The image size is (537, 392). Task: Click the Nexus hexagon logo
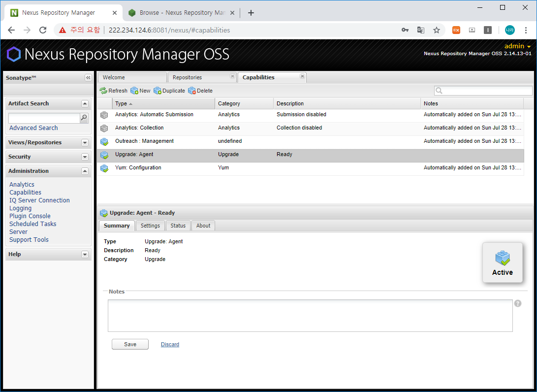coord(14,55)
